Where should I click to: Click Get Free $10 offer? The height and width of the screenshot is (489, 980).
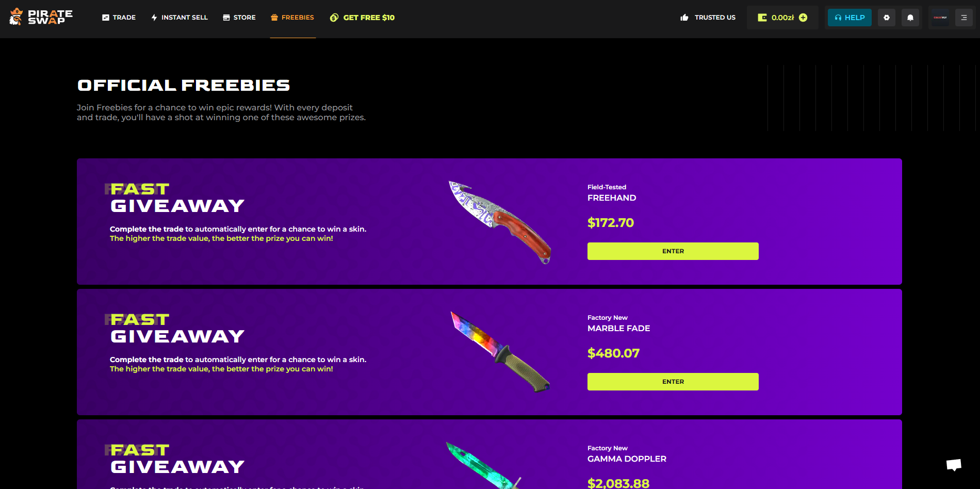tap(362, 18)
